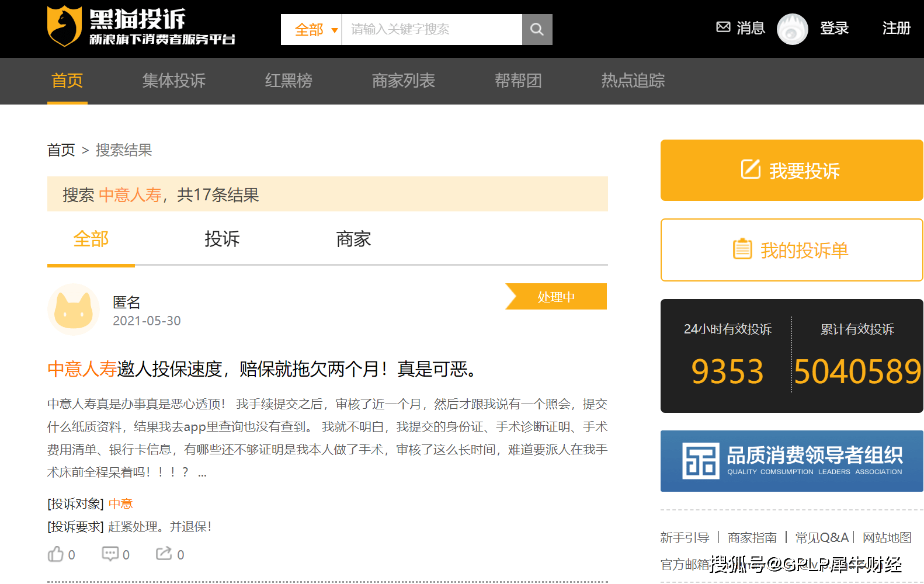Click the magnifier search button
The width and height of the screenshot is (924, 584).
point(537,29)
